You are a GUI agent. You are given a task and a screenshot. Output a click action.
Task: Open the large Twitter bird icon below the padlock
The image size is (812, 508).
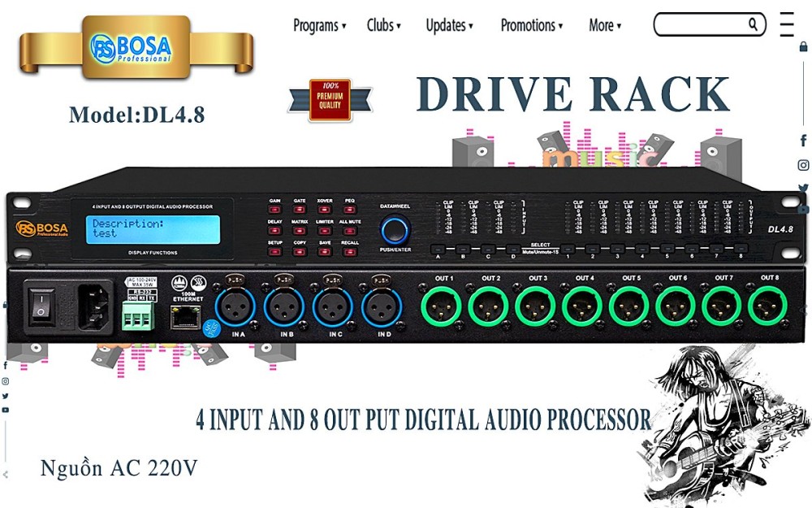[x=803, y=189]
